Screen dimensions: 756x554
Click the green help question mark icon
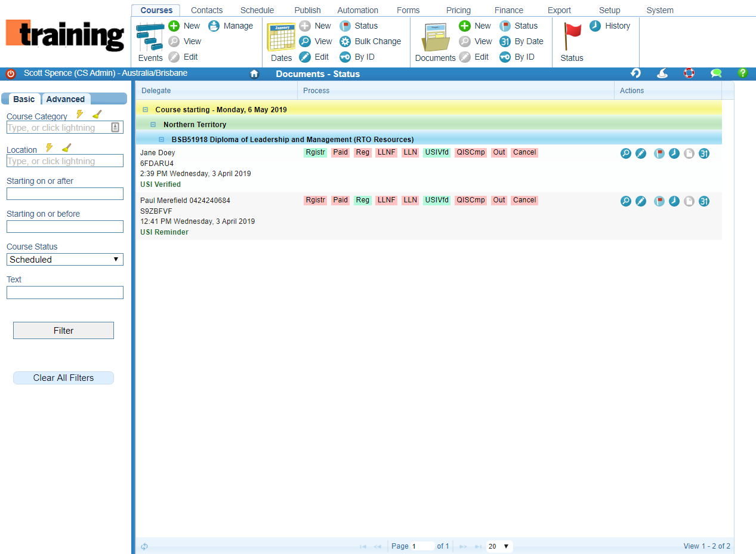click(x=742, y=73)
